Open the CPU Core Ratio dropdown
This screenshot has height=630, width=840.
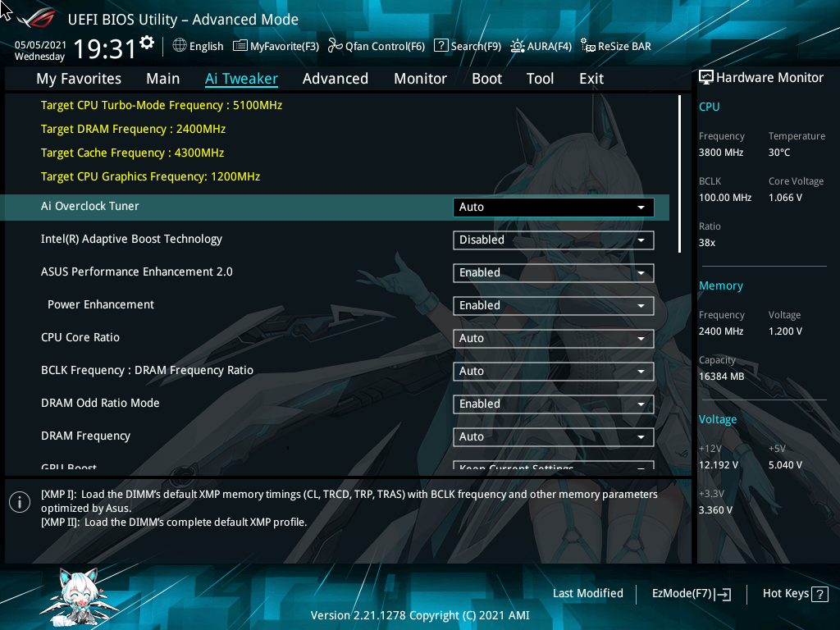point(554,339)
